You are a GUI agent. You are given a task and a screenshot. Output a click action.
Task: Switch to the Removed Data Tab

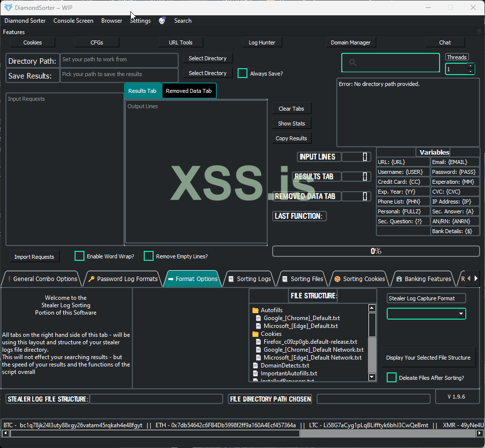(189, 91)
